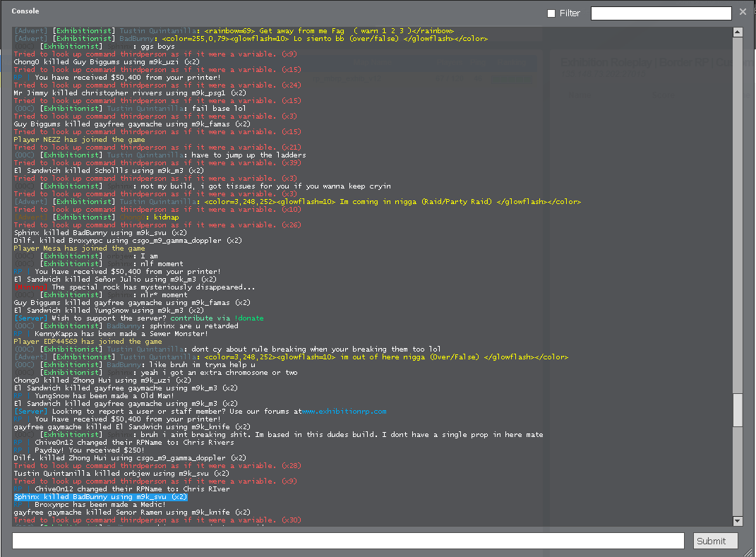Click the console scrollbar thumb

tap(737, 410)
